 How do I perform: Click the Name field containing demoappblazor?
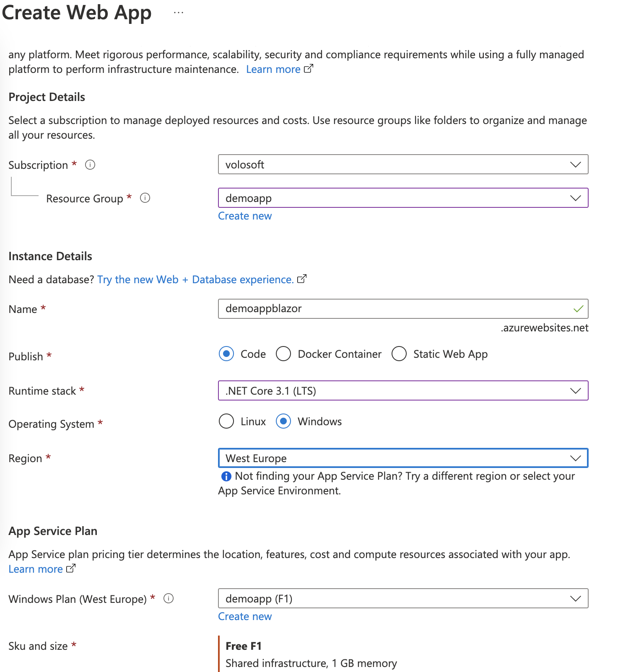(394, 309)
